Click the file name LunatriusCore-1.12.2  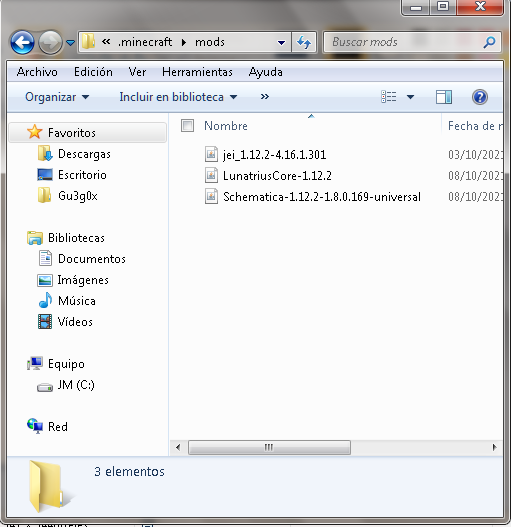[x=277, y=176]
